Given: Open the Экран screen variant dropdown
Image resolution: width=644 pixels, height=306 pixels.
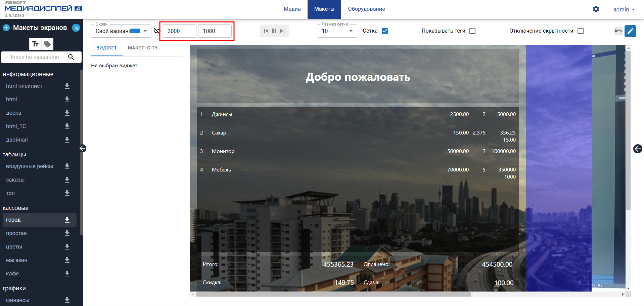Looking at the screenshot, I should click(x=121, y=31).
